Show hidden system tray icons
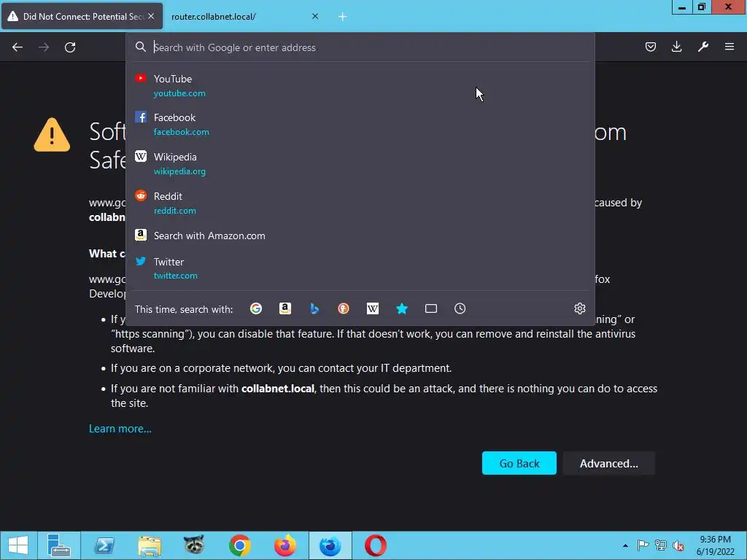This screenshot has width=747, height=560. pyautogui.click(x=625, y=545)
